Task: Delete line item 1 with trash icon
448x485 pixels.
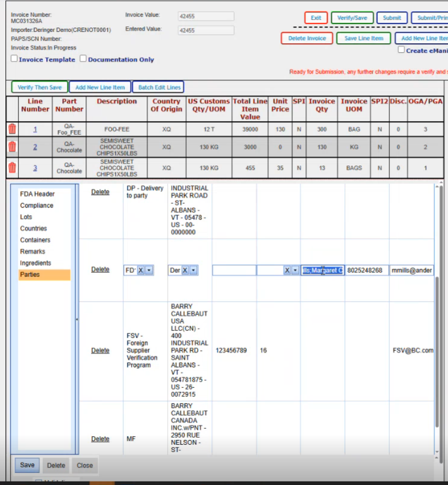Action: 12,129
